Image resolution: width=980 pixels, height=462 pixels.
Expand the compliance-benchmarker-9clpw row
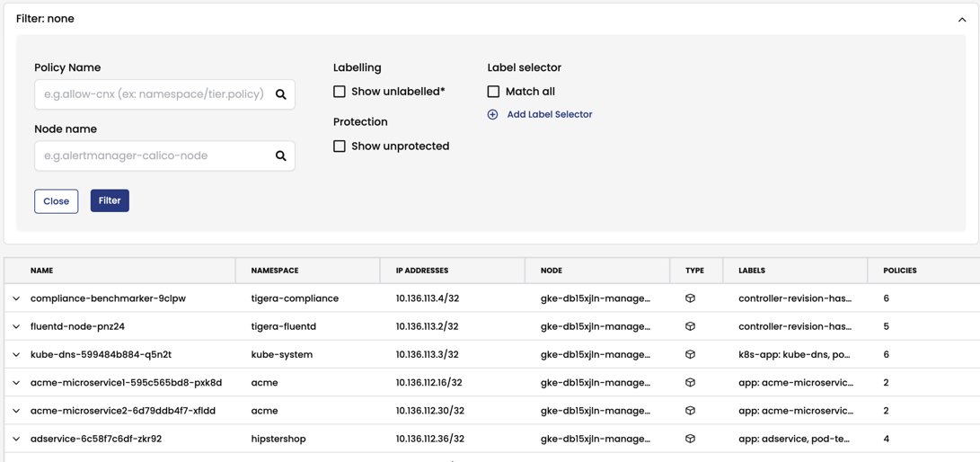[16, 298]
